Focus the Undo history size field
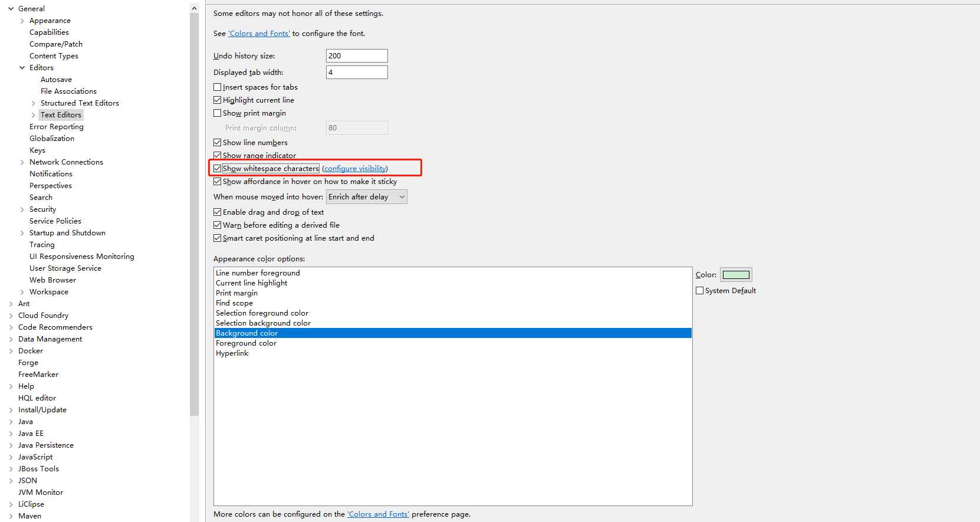The height and width of the screenshot is (522, 980). [x=357, y=55]
